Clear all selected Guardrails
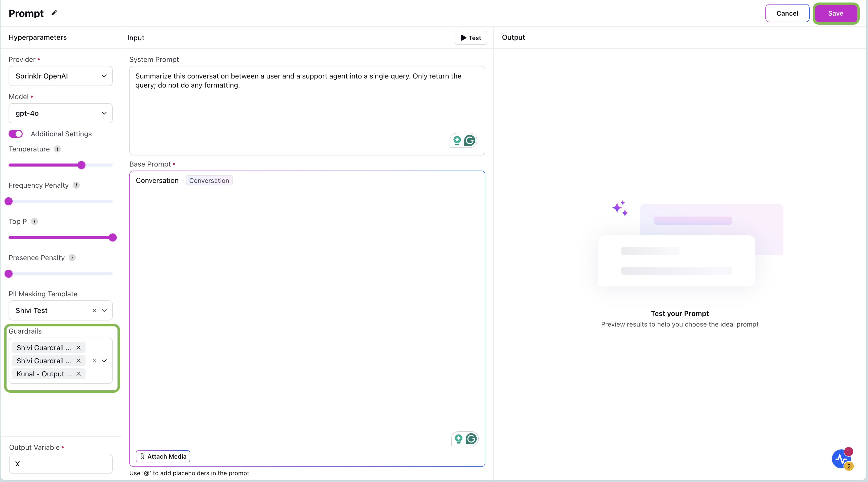868x482 pixels. coord(95,361)
